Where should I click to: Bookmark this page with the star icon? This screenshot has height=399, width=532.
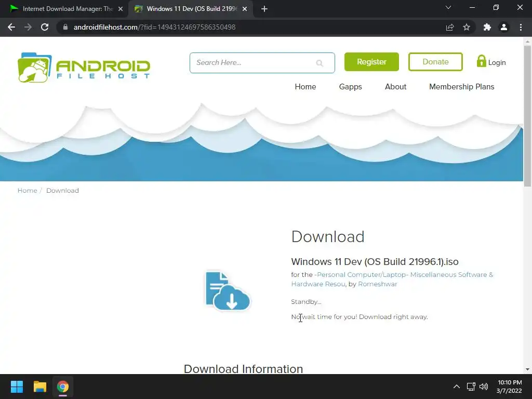pyautogui.click(x=467, y=27)
